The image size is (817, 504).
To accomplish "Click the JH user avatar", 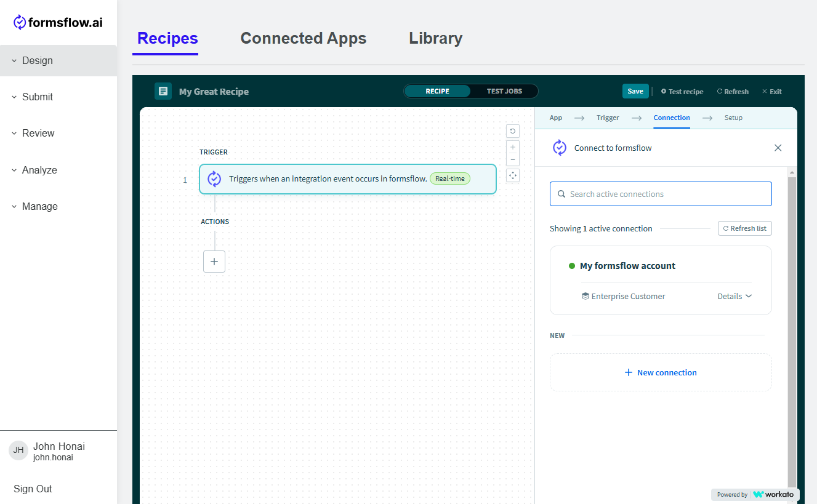I will point(18,450).
